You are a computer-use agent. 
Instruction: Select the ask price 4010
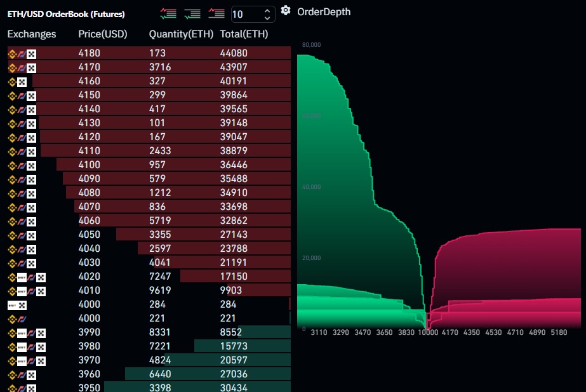click(x=90, y=291)
